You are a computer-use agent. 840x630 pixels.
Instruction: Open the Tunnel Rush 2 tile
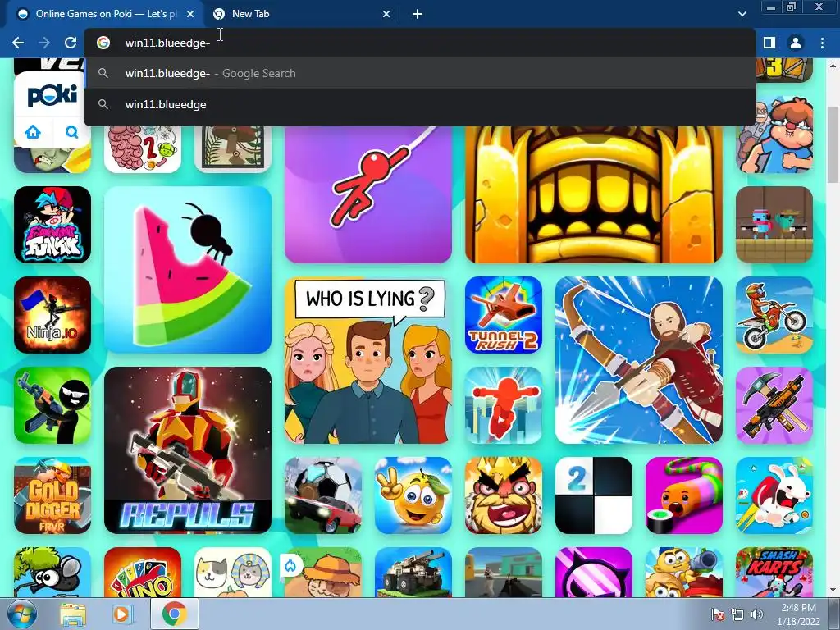pos(504,315)
